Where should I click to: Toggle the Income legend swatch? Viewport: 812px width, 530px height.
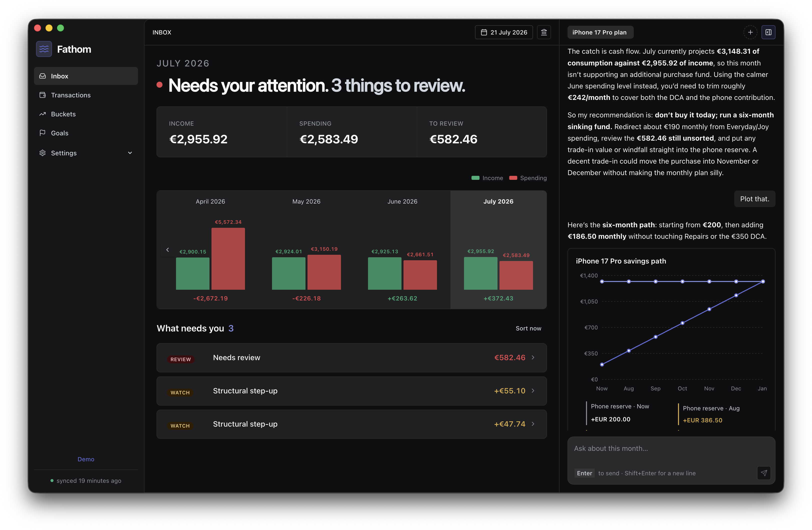(x=475, y=178)
